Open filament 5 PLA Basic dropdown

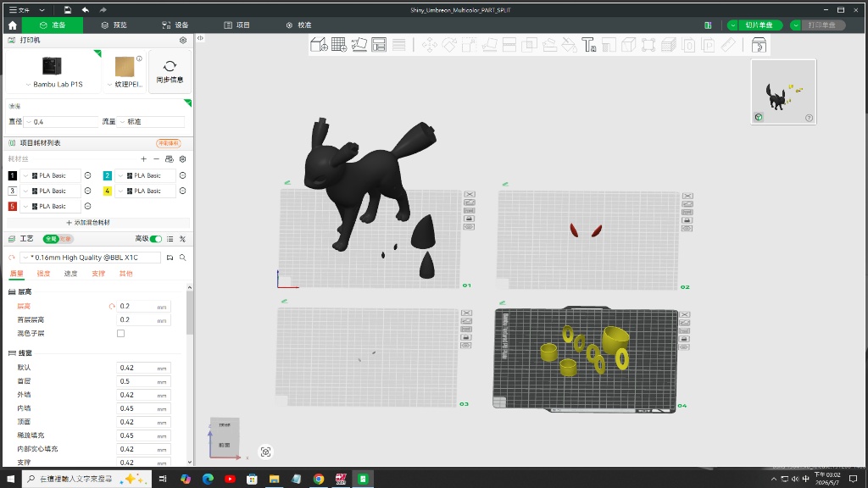(50, 207)
